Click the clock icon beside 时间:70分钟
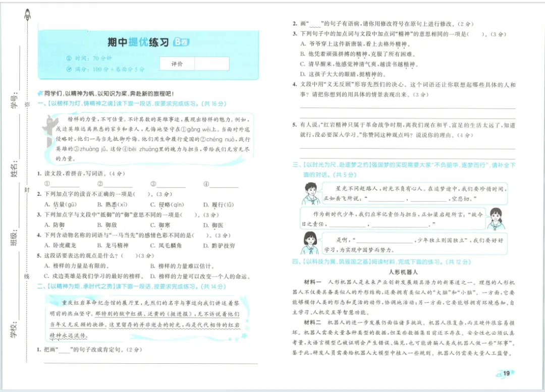The image size is (545, 392). coord(69,59)
